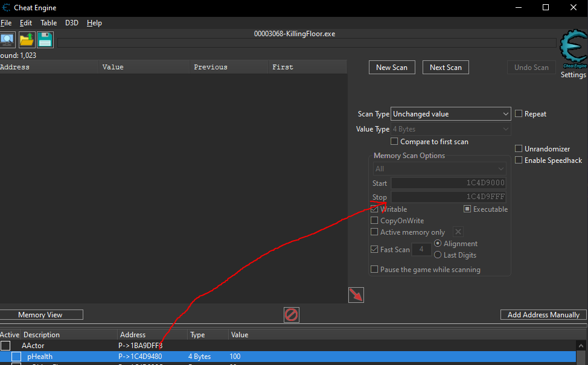Open the Scan Type dropdown

click(451, 114)
